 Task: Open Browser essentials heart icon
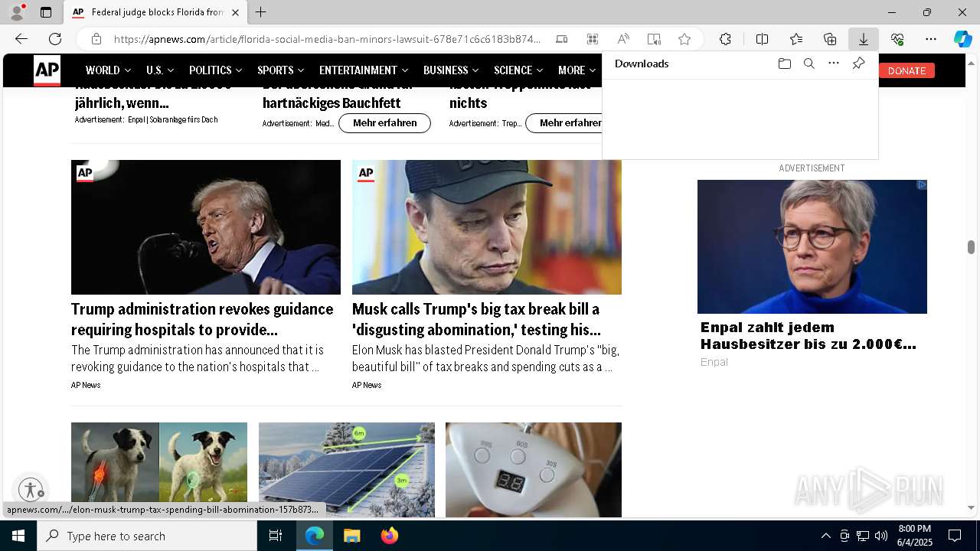coord(897,39)
